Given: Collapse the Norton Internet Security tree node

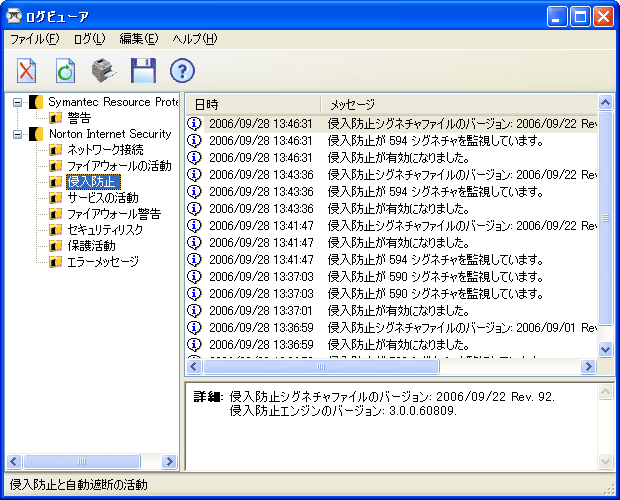Looking at the screenshot, I should (x=17, y=134).
